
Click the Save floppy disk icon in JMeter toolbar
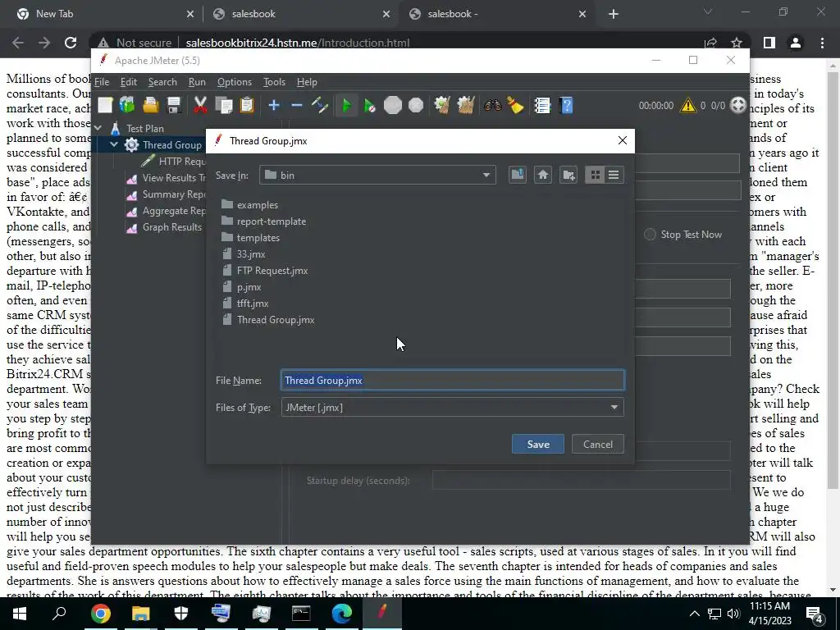pyautogui.click(x=174, y=106)
